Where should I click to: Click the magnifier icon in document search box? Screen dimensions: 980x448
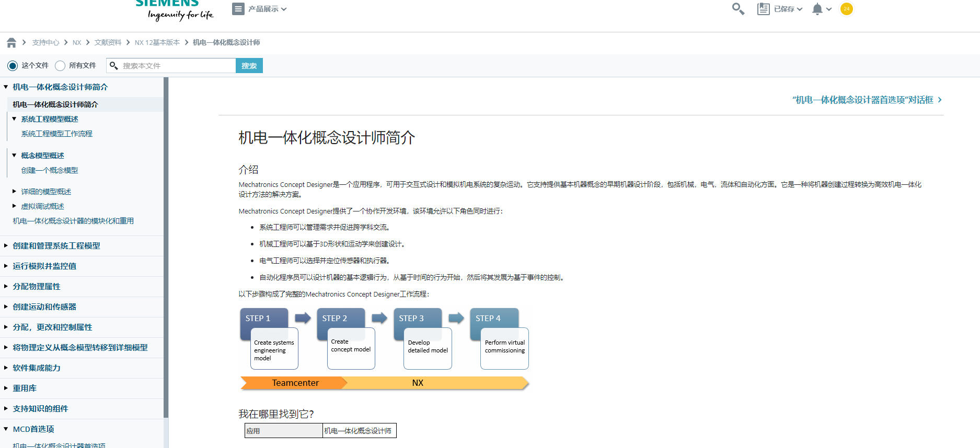[x=113, y=66]
